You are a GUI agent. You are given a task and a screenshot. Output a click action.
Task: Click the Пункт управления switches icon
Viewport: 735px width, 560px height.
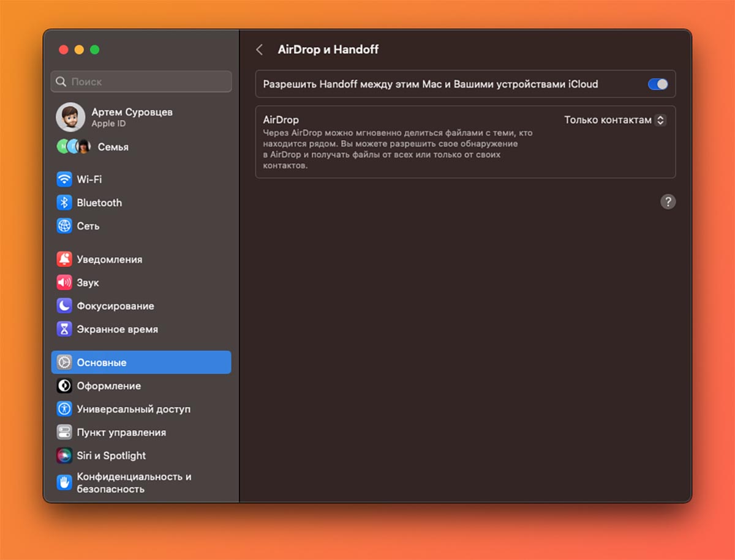click(64, 432)
